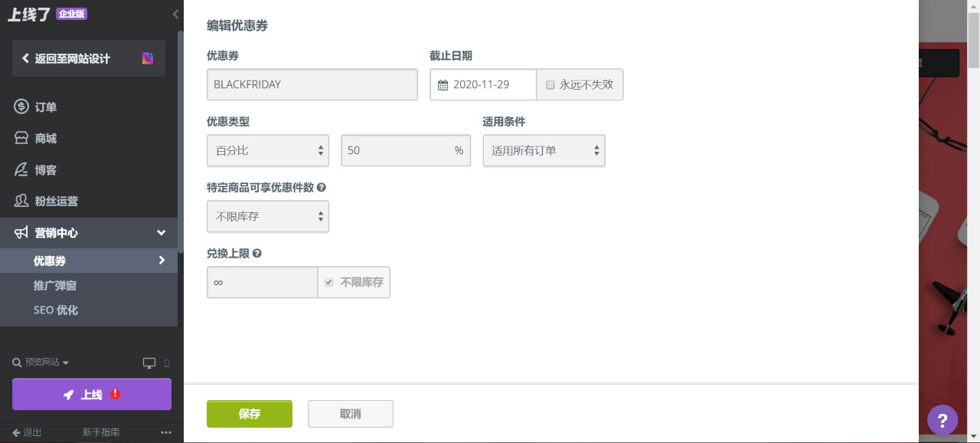Uncheck the 不限库存 redemption checkbox
The image size is (980, 443).
coord(328,282)
